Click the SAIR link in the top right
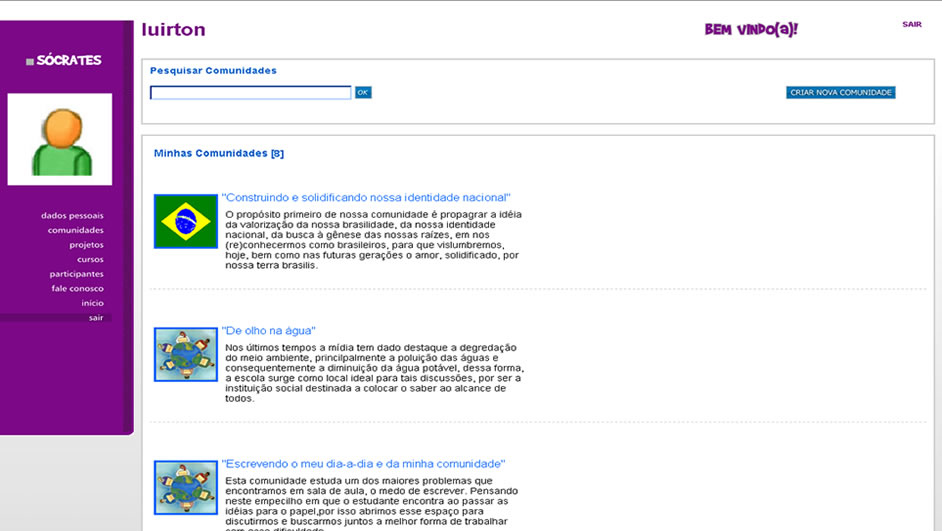 point(911,24)
